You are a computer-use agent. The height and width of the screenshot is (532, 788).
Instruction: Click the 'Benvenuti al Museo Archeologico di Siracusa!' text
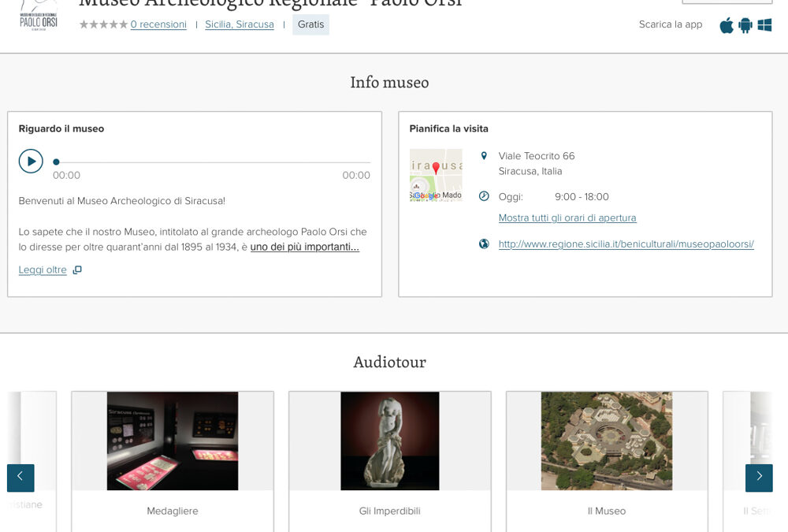(x=121, y=201)
